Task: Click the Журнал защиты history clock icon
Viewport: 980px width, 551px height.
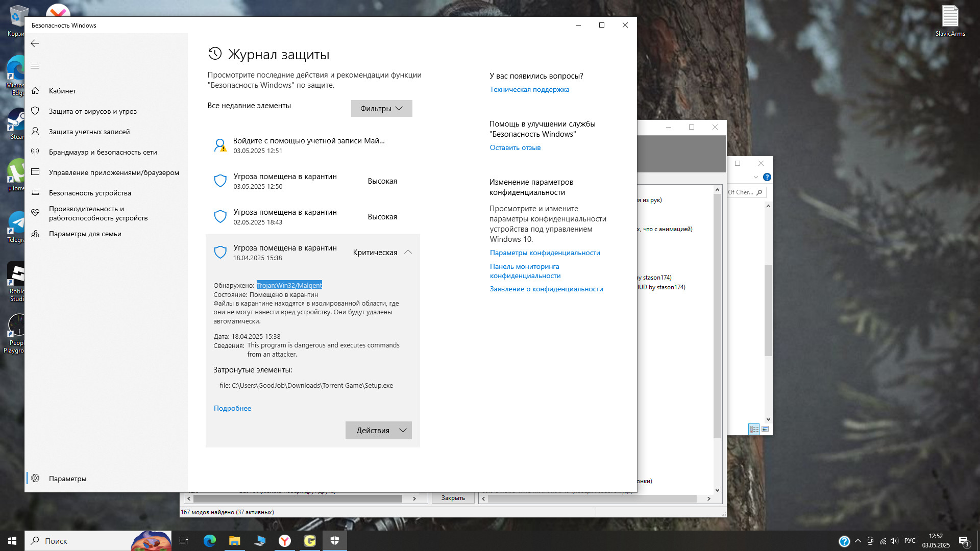Action: (x=215, y=54)
